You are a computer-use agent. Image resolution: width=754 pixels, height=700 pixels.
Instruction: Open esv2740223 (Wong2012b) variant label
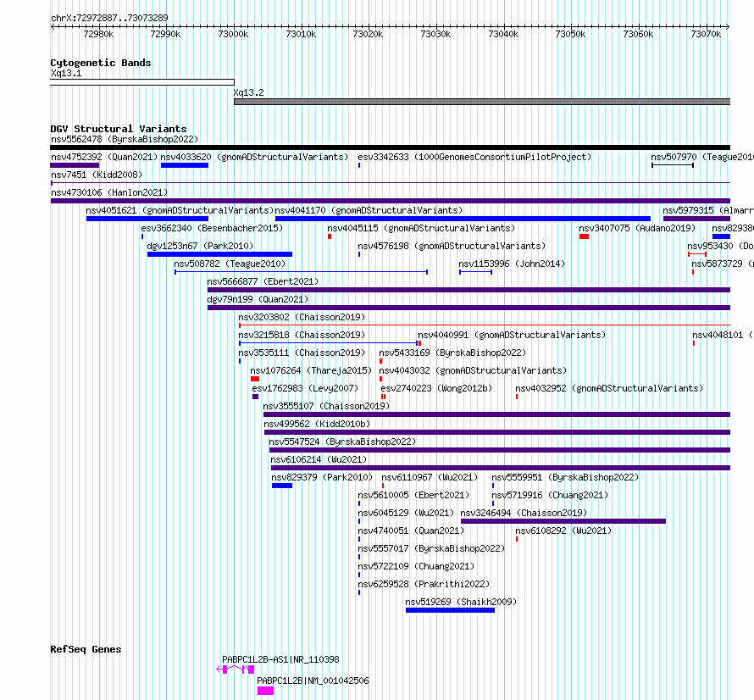436,389
